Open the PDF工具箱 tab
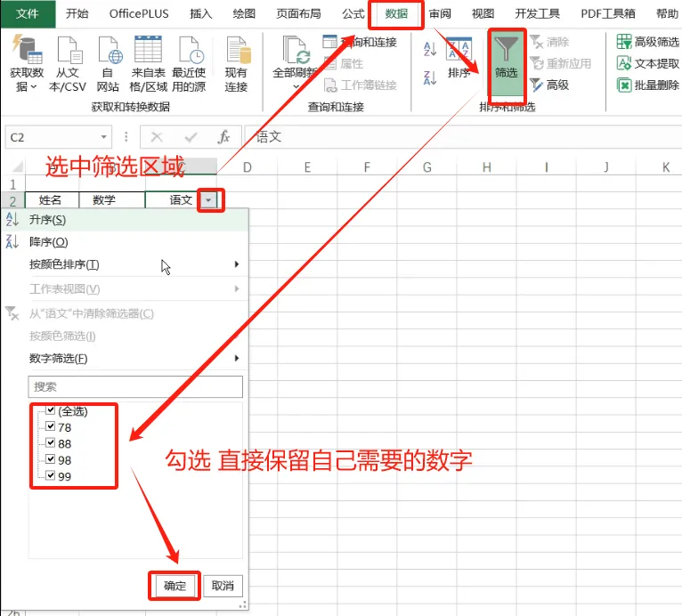 point(607,14)
